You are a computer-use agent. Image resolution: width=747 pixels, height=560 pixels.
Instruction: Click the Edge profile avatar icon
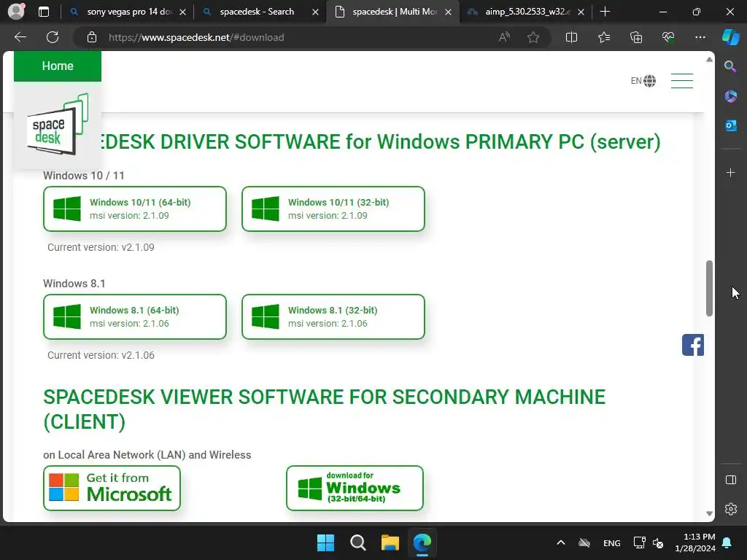click(16, 12)
